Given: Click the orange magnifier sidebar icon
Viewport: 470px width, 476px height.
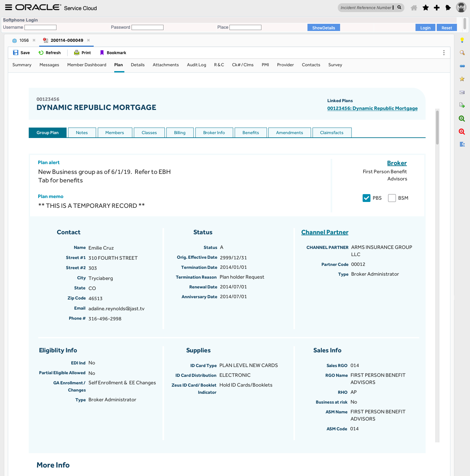Looking at the screenshot, I should pyautogui.click(x=462, y=53).
